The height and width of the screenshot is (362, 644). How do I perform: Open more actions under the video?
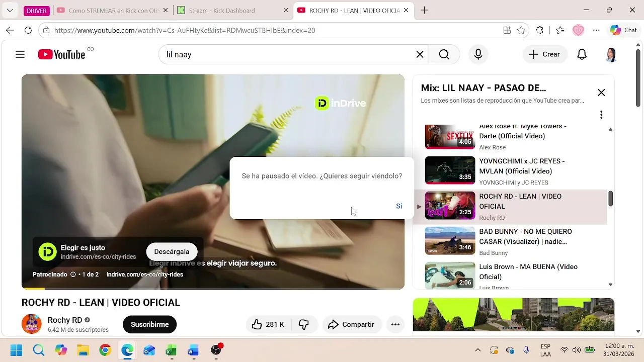(x=395, y=324)
